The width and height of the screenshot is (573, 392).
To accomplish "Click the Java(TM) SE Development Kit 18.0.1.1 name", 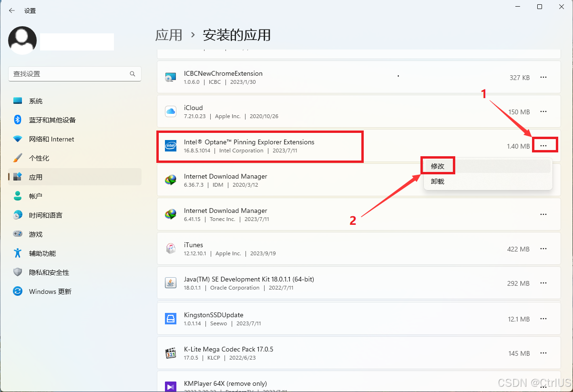I will tap(249, 279).
